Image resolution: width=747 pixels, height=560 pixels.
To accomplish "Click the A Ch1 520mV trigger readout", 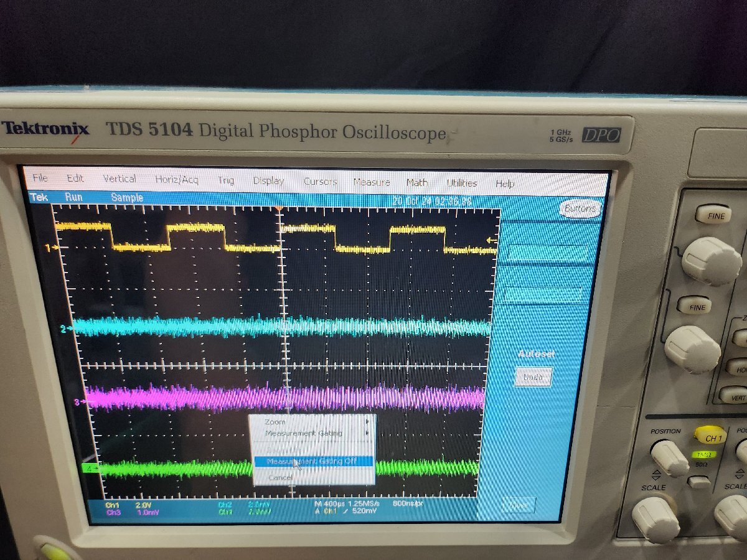I will click(345, 511).
